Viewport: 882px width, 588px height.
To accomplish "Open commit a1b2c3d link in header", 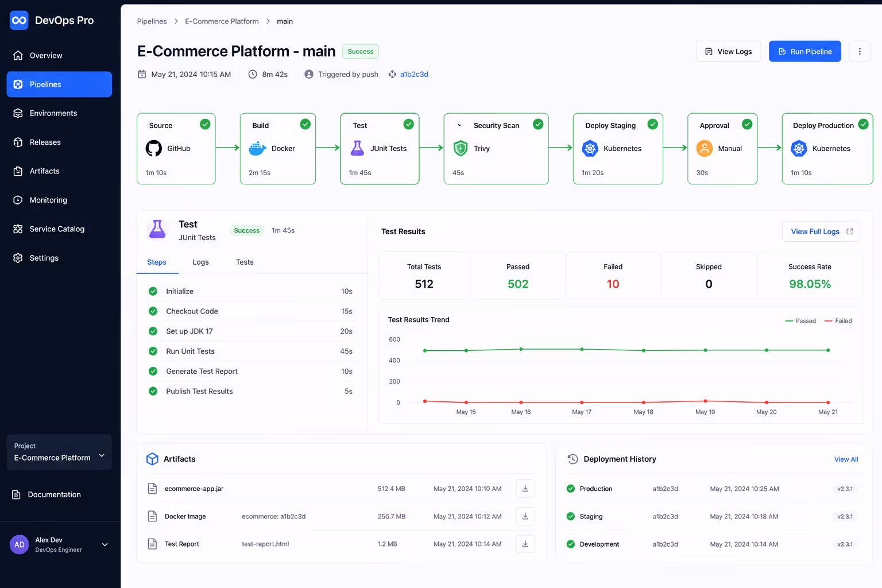I will coord(414,74).
